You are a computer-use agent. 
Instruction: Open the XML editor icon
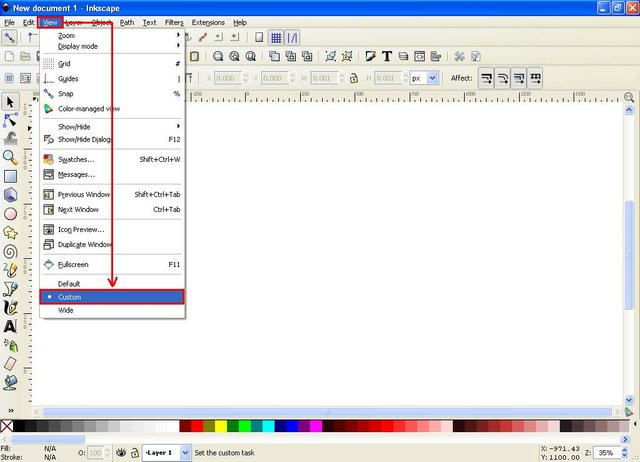point(420,56)
